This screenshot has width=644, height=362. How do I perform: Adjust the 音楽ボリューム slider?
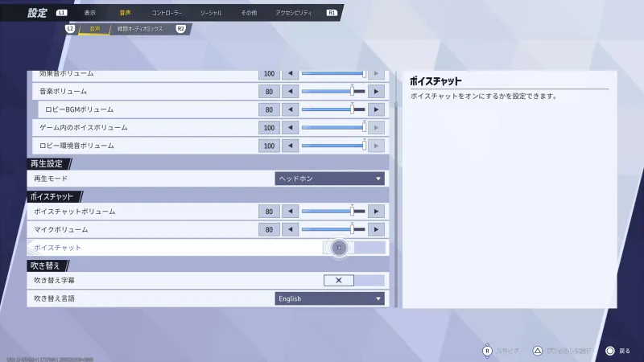(x=333, y=92)
